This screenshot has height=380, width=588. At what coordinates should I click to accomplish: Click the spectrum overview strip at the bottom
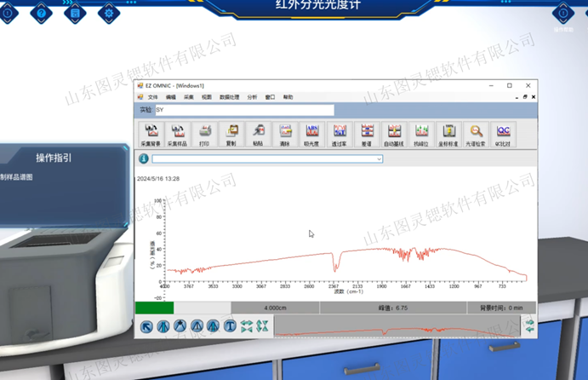coord(398,326)
